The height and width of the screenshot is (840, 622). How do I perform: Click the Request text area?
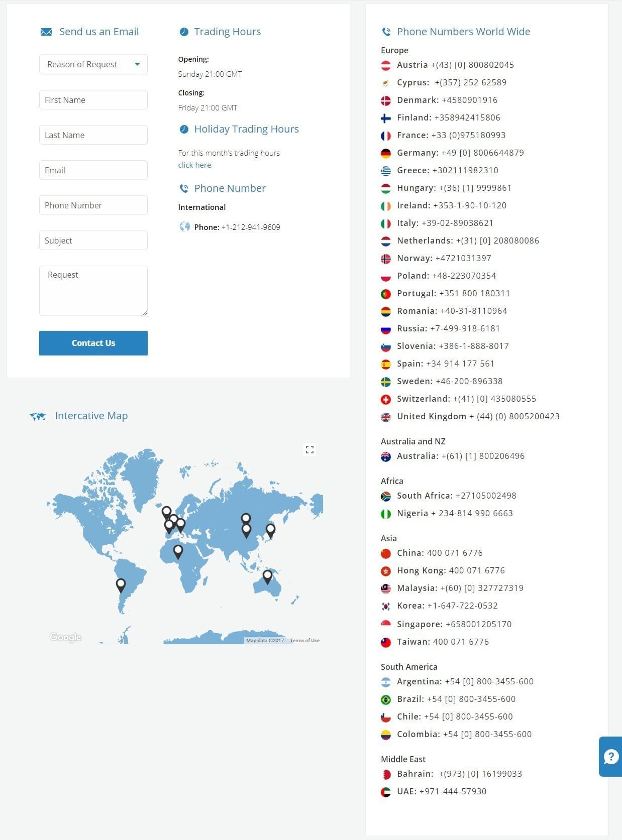click(x=93, y=291)
